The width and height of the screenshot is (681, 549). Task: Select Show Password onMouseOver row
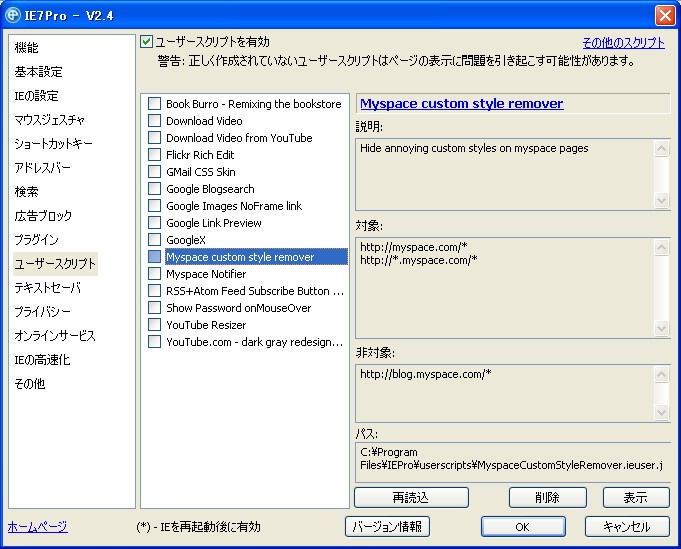click(x=238, y=308)
